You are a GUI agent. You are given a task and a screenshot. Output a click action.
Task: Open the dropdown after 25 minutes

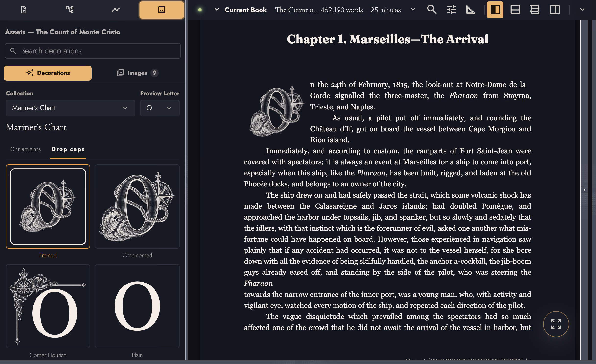pos(413,10)
